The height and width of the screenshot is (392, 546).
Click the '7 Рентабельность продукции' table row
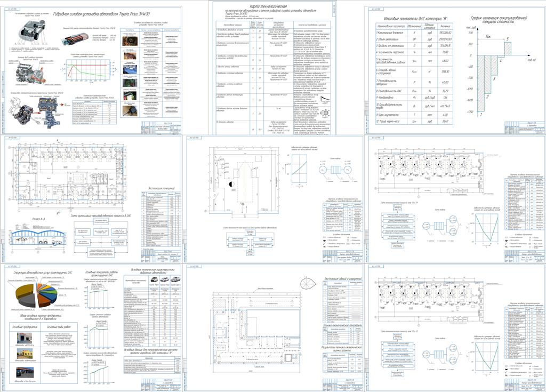click(414, 82)
